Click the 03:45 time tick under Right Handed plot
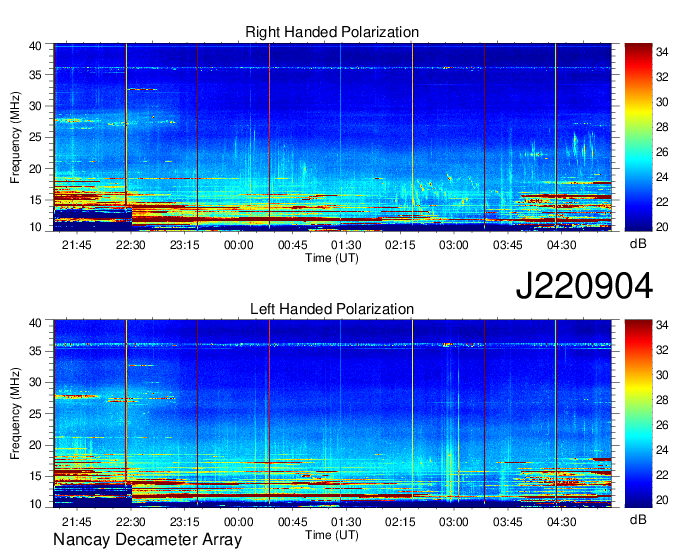The width and height of the screenshot is (680, 552). pyautogui.click(x=507, y=245)
